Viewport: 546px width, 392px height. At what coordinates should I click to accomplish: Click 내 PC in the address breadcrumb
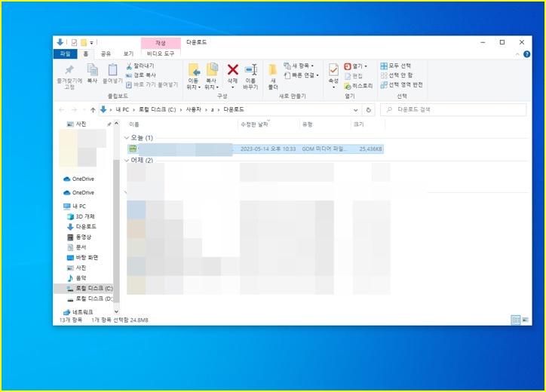click(x=122, y=109)
